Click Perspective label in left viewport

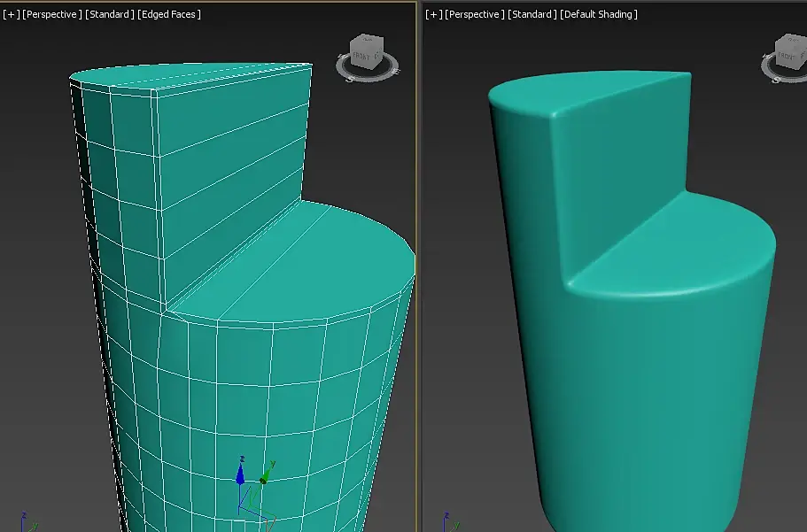(51, 14)
